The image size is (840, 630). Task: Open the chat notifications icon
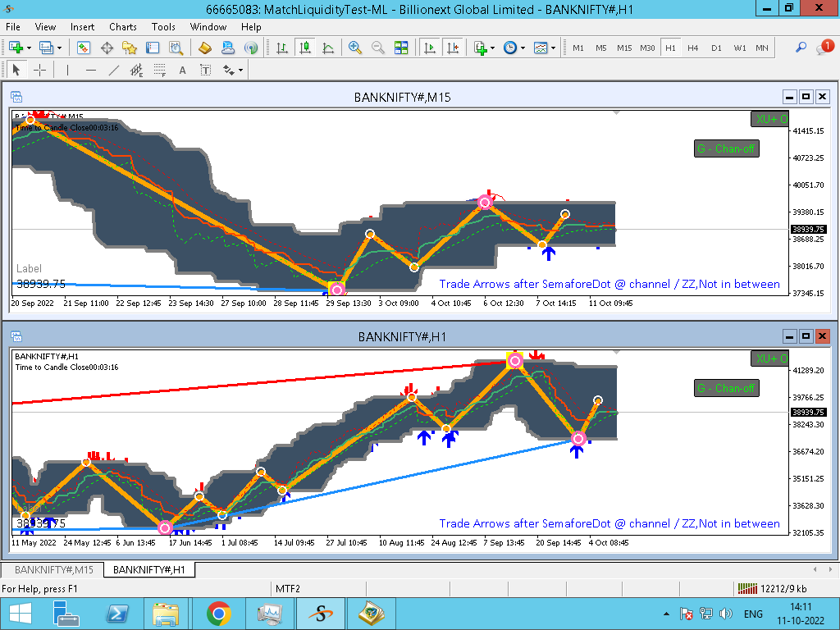tap(824, 47)
